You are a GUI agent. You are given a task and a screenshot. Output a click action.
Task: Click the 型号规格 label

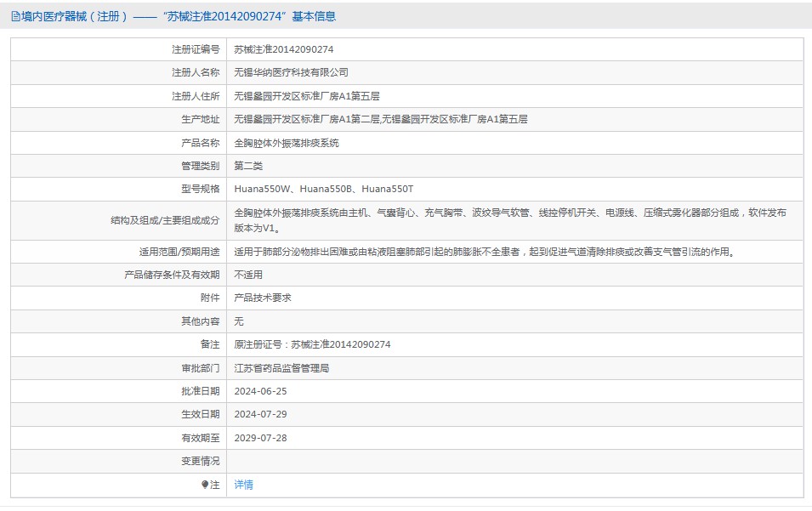point(201,189)
